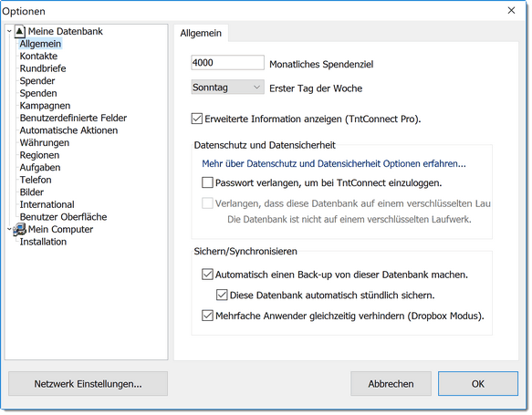The width and height of the screenshot is (532, 415).
Task: Uncheck Diese Datenbank automatisch stündlich sichern
Action: point(222,295)
